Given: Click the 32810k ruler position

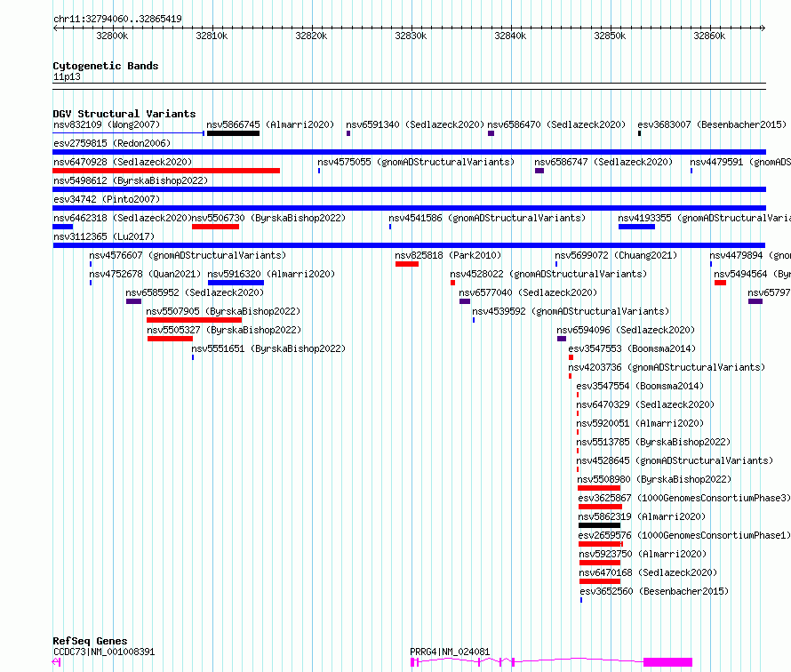Looking at the screenshot, I should [x=212, y=36].
